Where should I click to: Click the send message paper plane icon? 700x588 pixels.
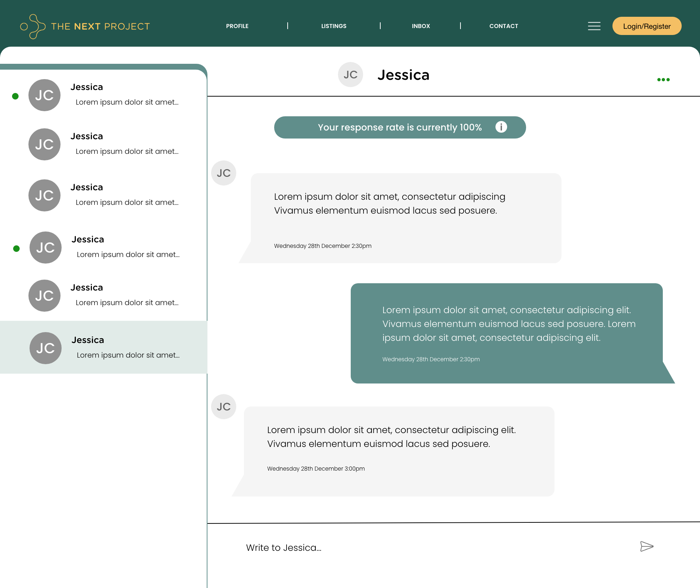pyautogui.click(x=646, y=546)
